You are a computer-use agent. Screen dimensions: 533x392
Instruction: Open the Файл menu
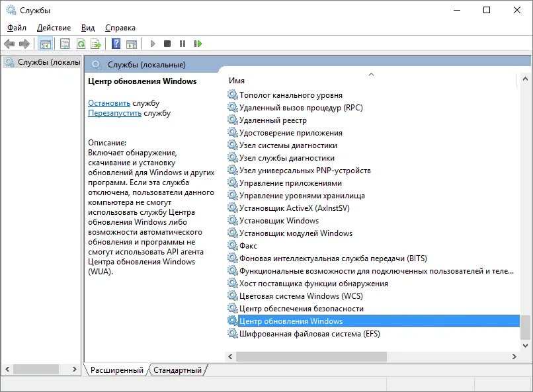pos(17,28)
